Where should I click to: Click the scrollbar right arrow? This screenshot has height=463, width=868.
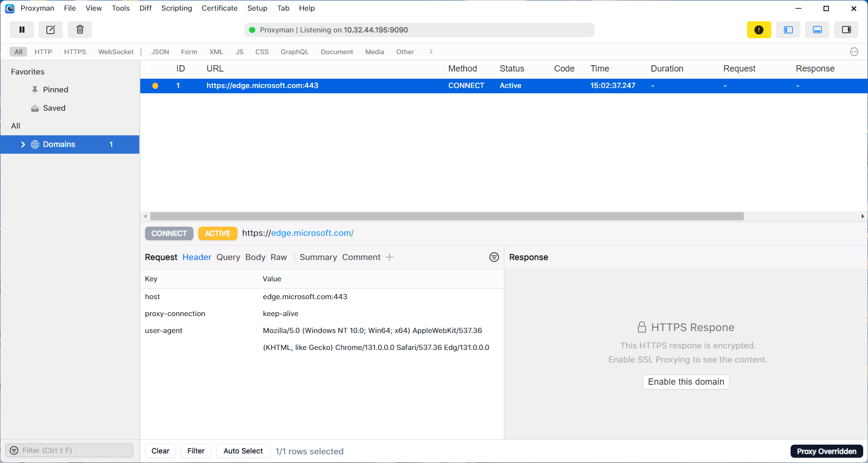[x=863, y=217]
